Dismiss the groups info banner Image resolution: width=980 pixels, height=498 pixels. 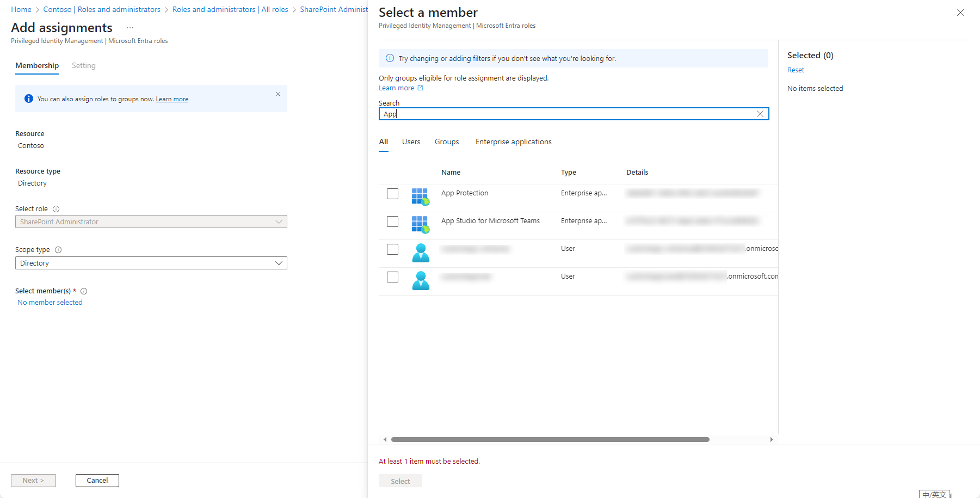(278, 94)
